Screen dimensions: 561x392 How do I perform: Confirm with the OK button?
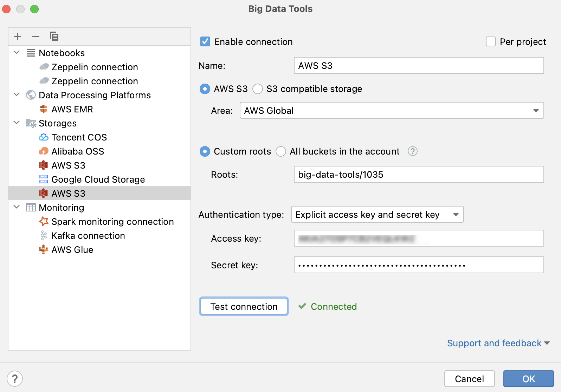(529, 379)
